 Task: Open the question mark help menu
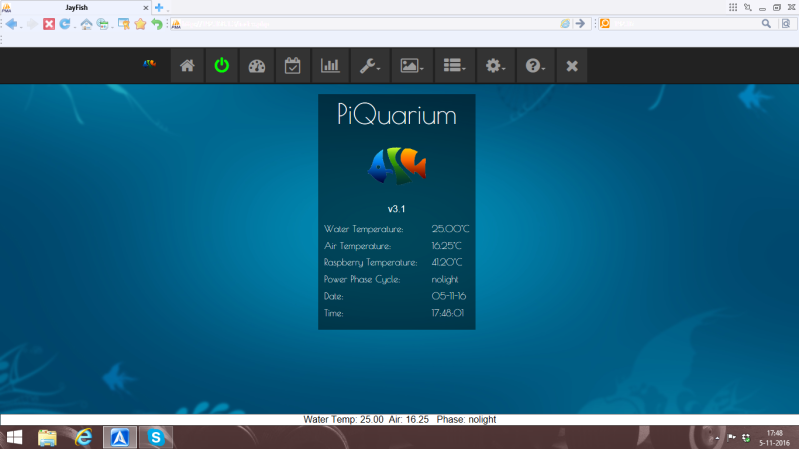click(x=535, y=66)
